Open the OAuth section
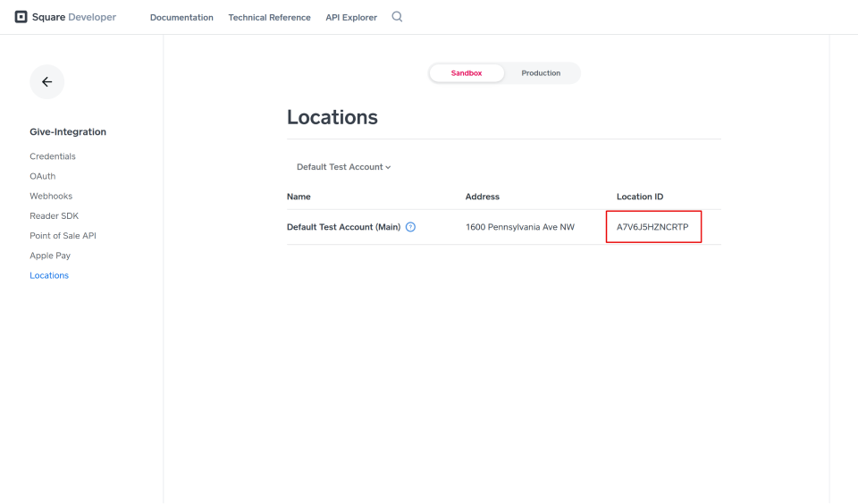Image resolution: width=858 pixels, height=504 pixels. pyautogui.click(x=43, y=176)
